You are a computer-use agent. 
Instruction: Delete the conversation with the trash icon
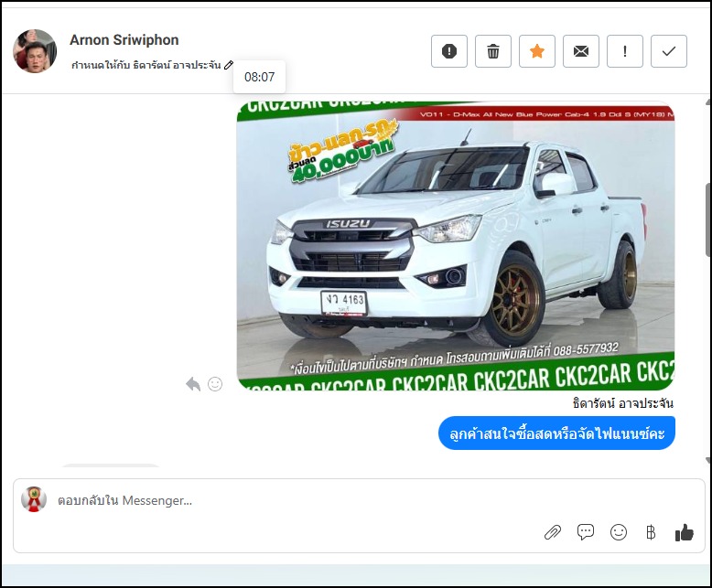click(493, 51)
